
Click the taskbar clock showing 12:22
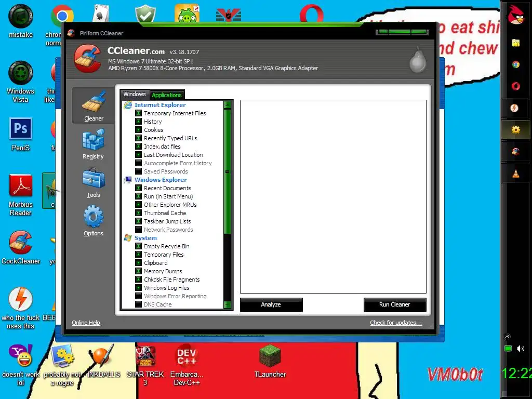(x=516, y=373)
